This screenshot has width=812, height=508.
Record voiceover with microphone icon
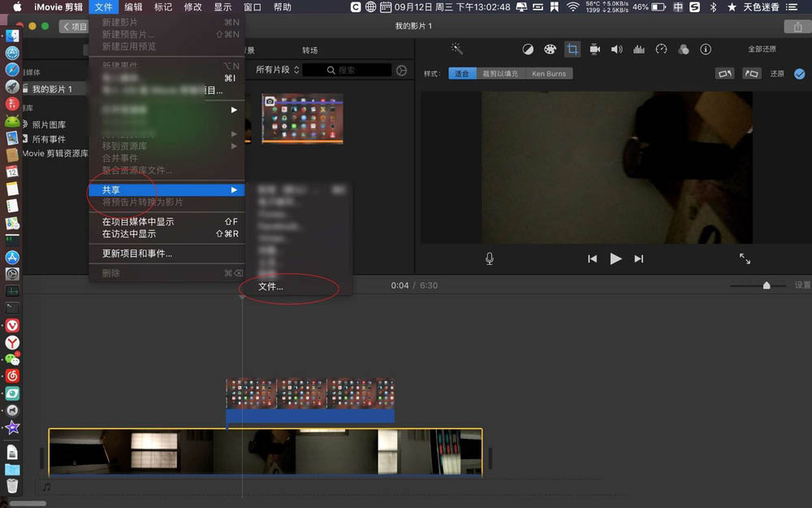[x=490, y=258]
